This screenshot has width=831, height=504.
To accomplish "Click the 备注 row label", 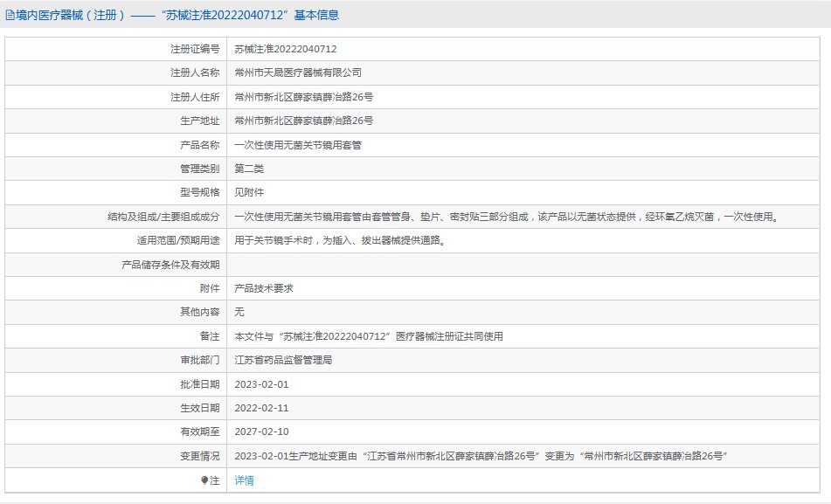I will point(210,336).
